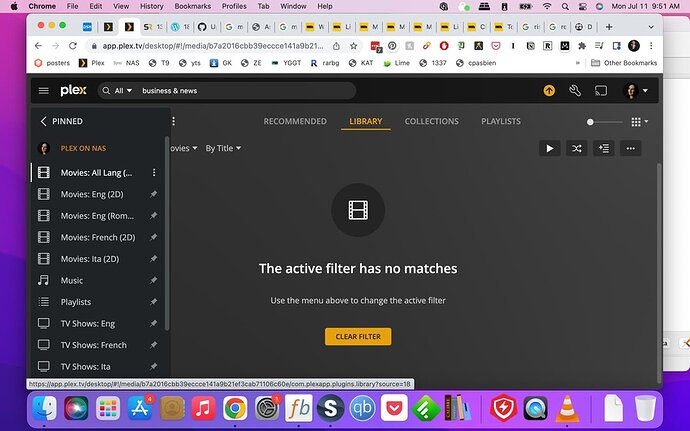Open a new Chrome tab
The width and height of the screenshot is (690, 431).
click(x=609, y=27)
